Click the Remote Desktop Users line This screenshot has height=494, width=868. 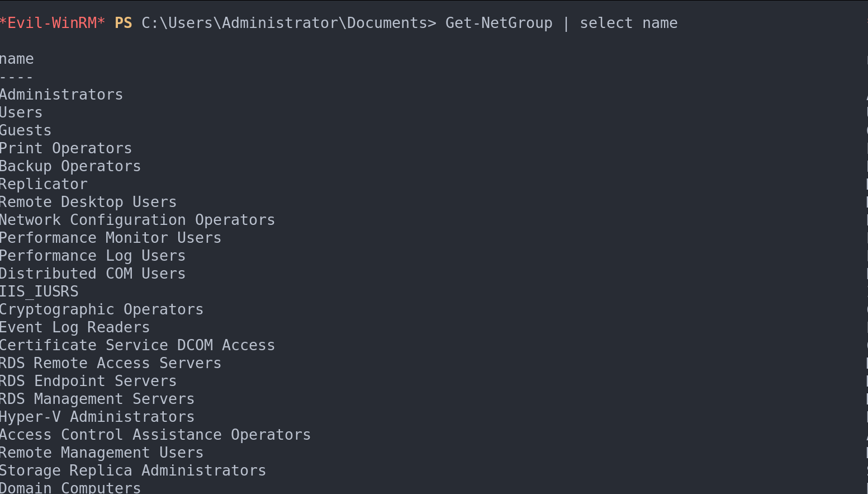(88, 202)
